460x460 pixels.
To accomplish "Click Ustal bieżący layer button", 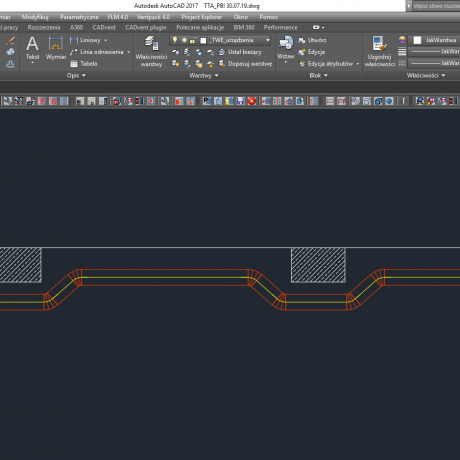I will point(240,52).
